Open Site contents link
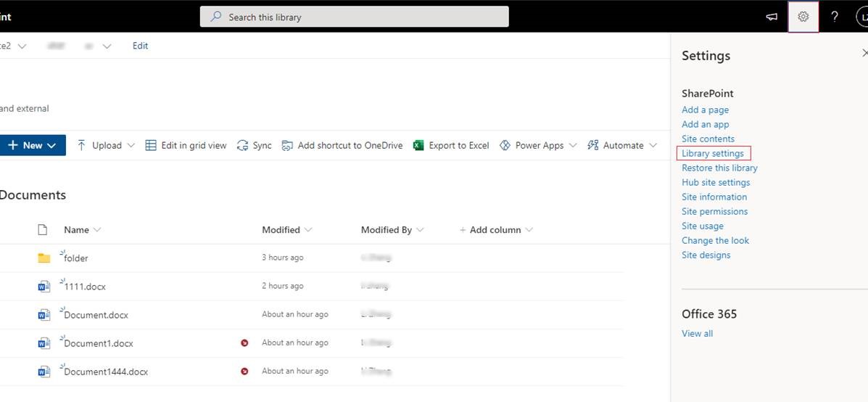Image resolution: width=868 pixels, height=402 pixels. (x=708, y=139)
